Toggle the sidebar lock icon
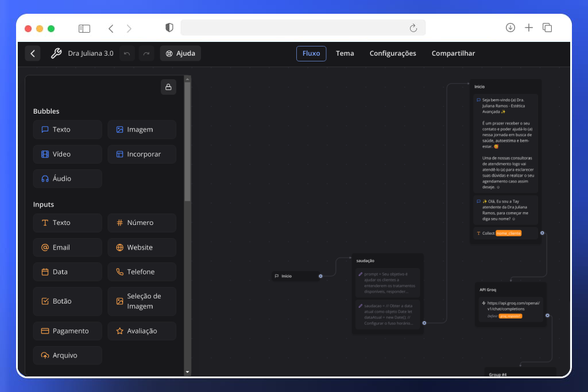 [x=168, y=87]
